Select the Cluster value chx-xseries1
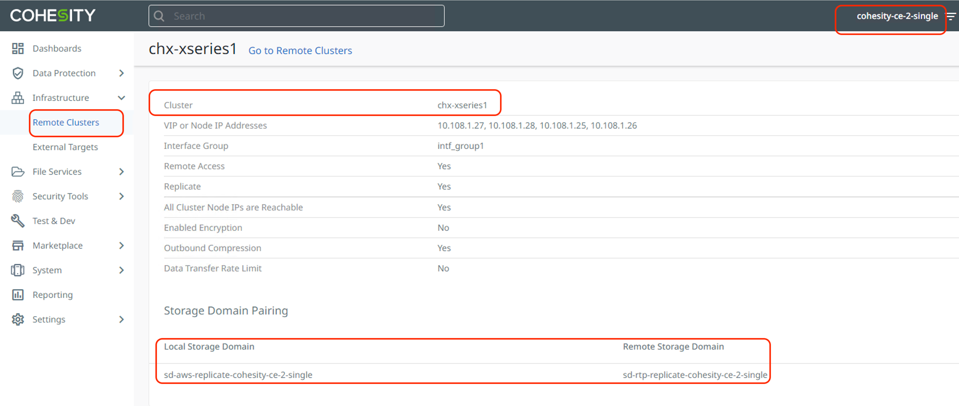This screenshot has width=959, height=406. click(462, 105)
